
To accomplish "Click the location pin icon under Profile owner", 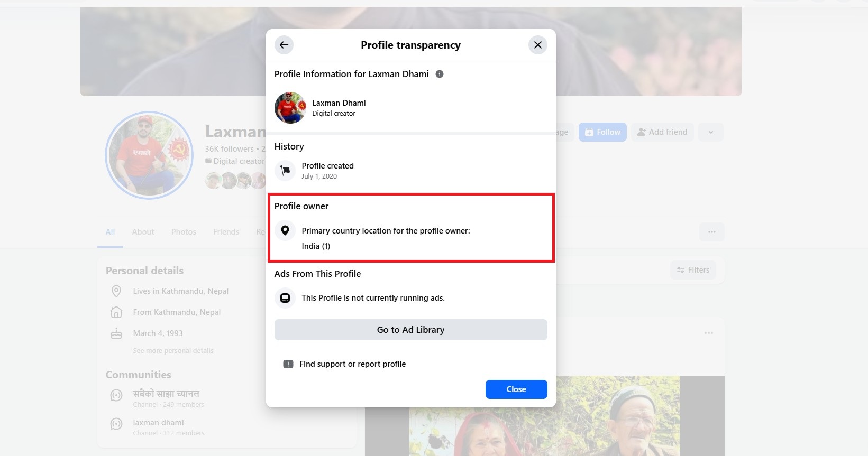I will pyautogui.click(x=285, y=230).
